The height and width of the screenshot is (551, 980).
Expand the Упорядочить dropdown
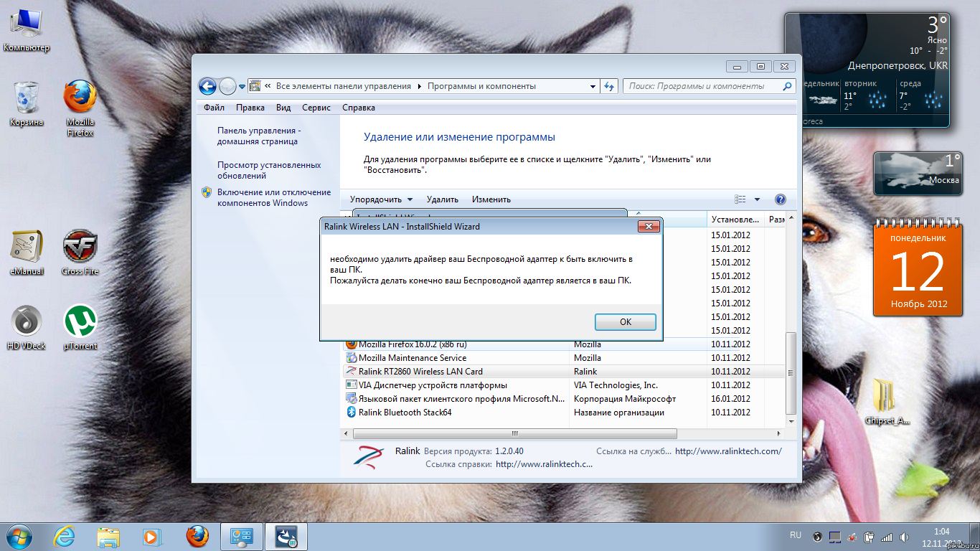coord(382,199)
